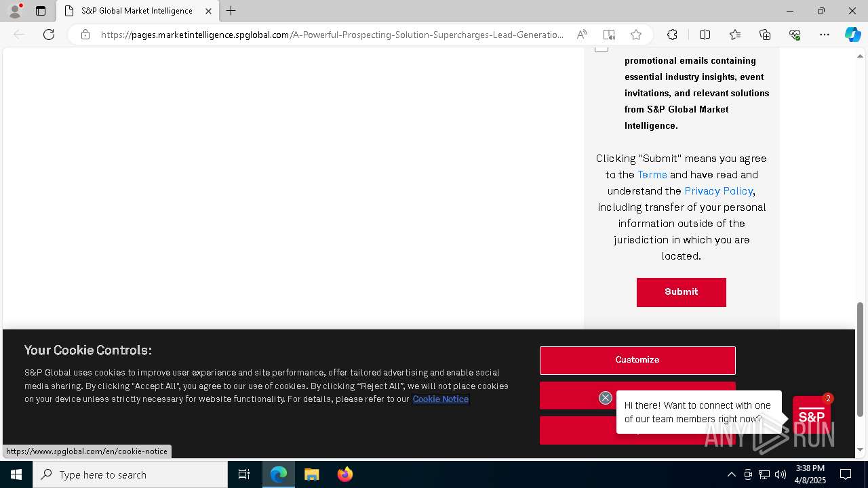868x488 pixels.
Task: Open browser Extensions icon
Action: tap(672, 35)
